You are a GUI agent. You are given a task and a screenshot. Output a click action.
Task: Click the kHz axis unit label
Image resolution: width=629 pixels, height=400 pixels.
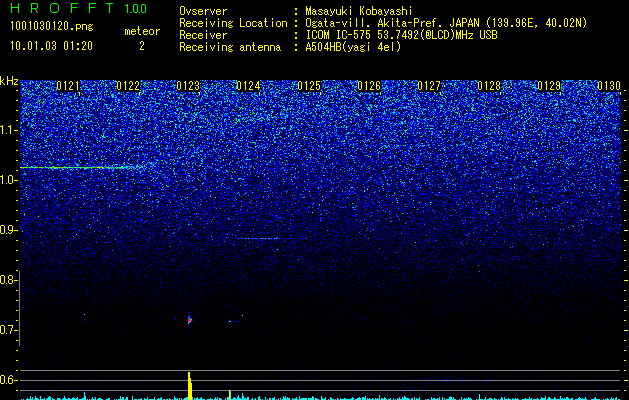coord(9,81)
